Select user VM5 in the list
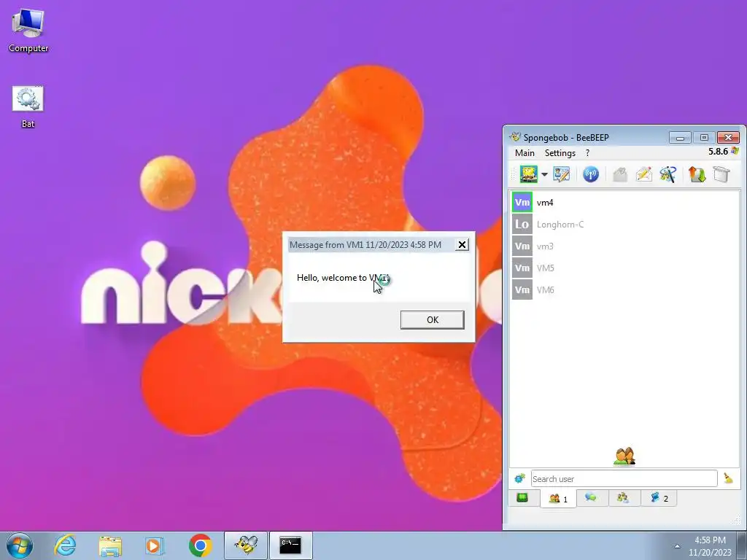The width and height of the screenshot is (747, 560). 625,268
